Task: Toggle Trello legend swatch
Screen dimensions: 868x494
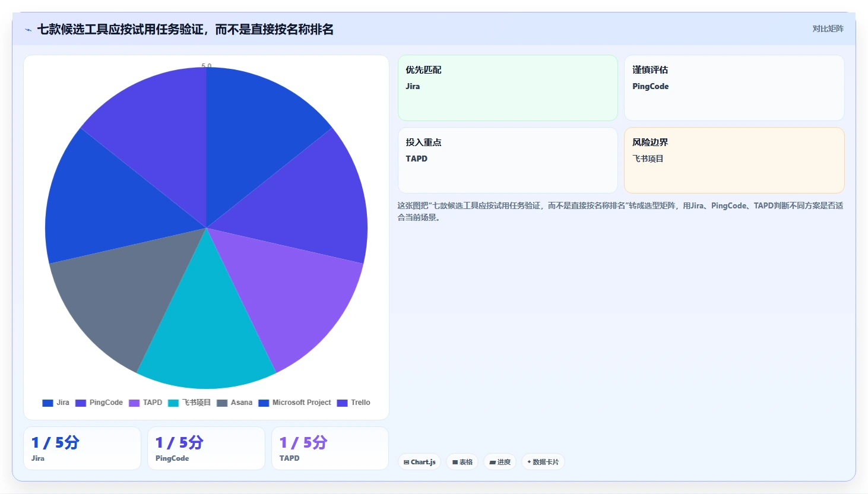Action: [342, 403]
